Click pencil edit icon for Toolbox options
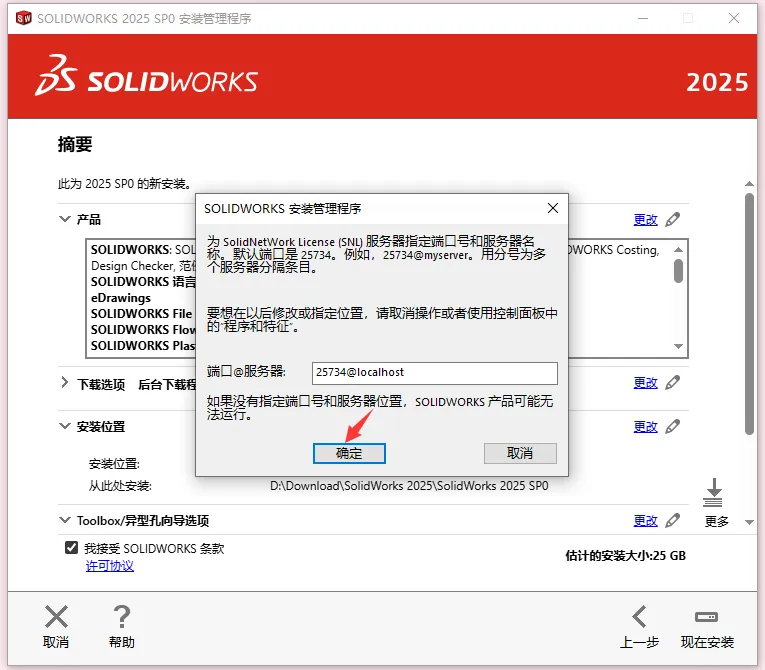The width and height of the screenshot is (765, 670). [x=673, y=521]
